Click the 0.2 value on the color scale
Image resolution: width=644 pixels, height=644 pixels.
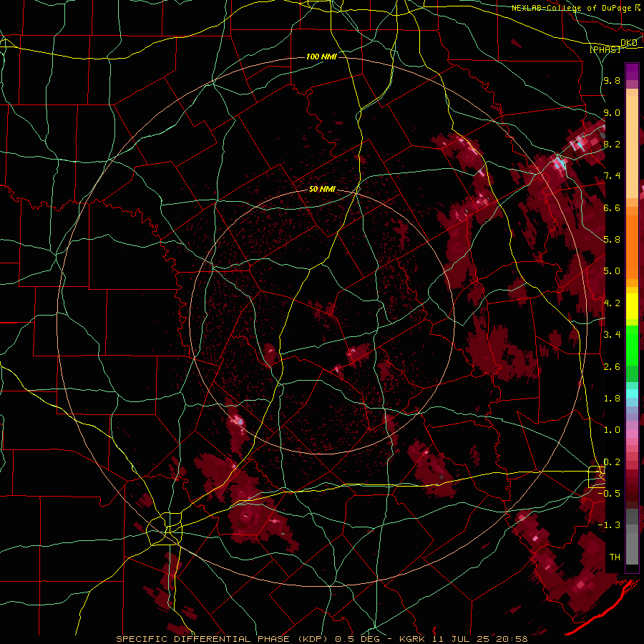point(612,462)
